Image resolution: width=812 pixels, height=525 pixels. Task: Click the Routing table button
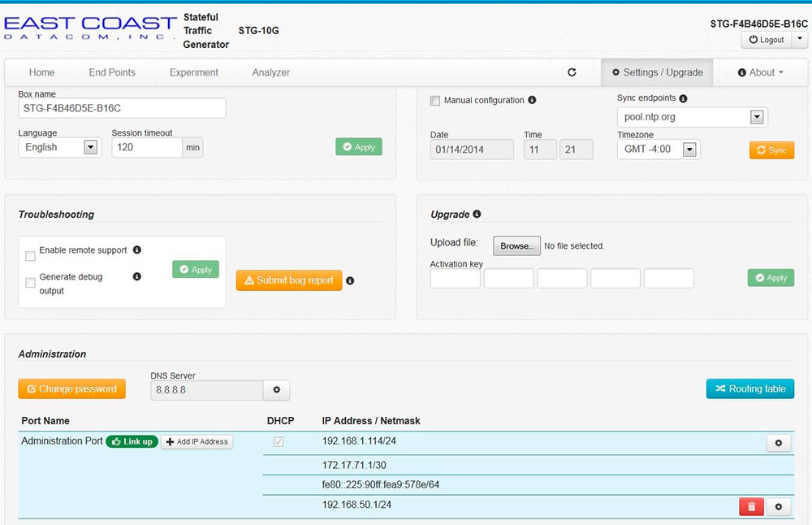tap(749, 388)
